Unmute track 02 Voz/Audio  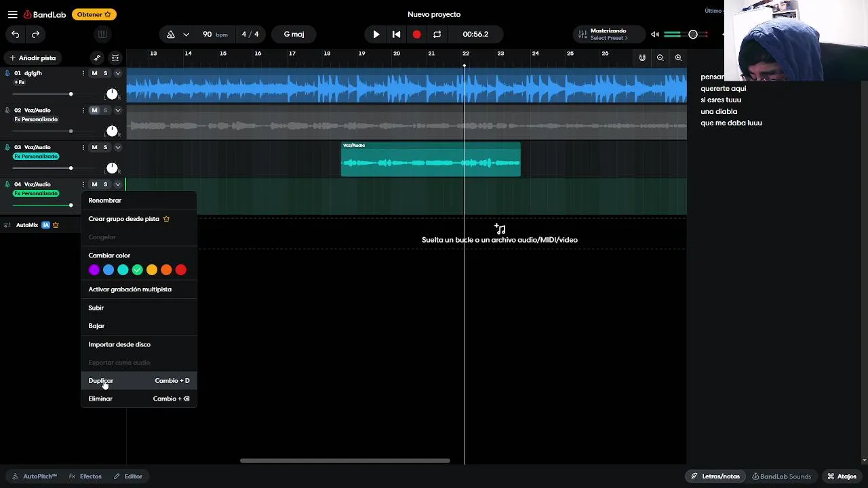[x=94, y=110]
